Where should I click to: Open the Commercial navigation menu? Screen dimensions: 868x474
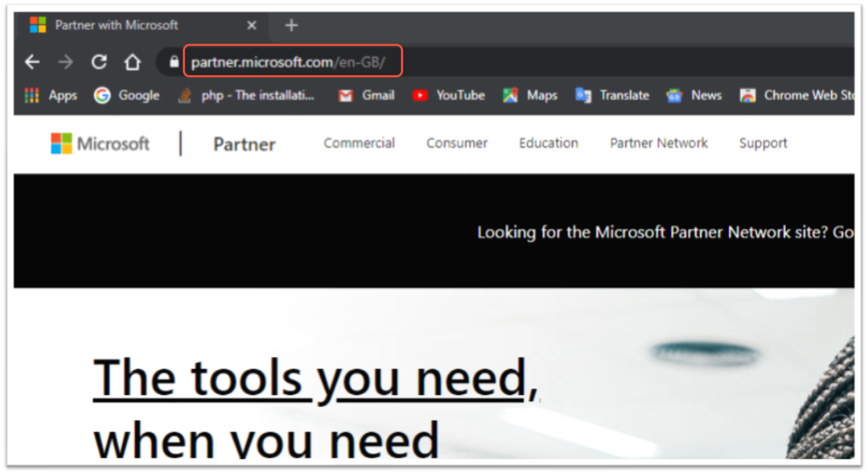[359, 143]
